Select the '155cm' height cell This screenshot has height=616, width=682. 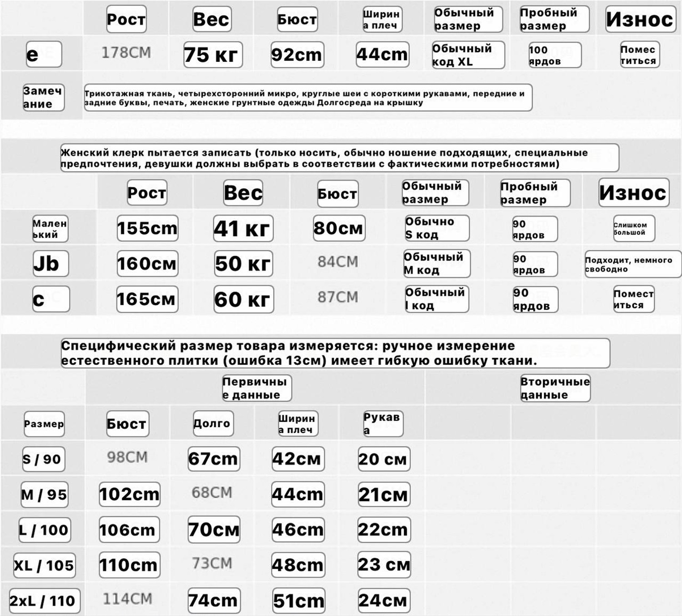[147, 228]
